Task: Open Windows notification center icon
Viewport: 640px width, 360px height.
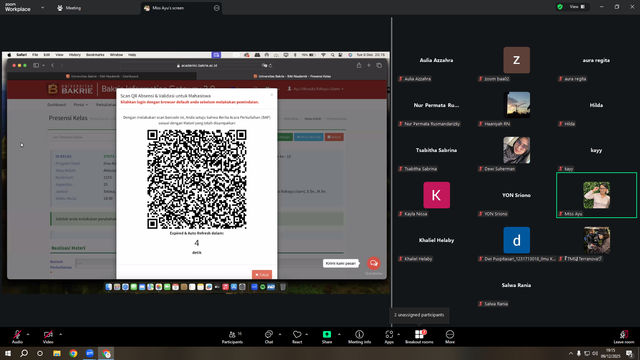Action: (630, 353)
